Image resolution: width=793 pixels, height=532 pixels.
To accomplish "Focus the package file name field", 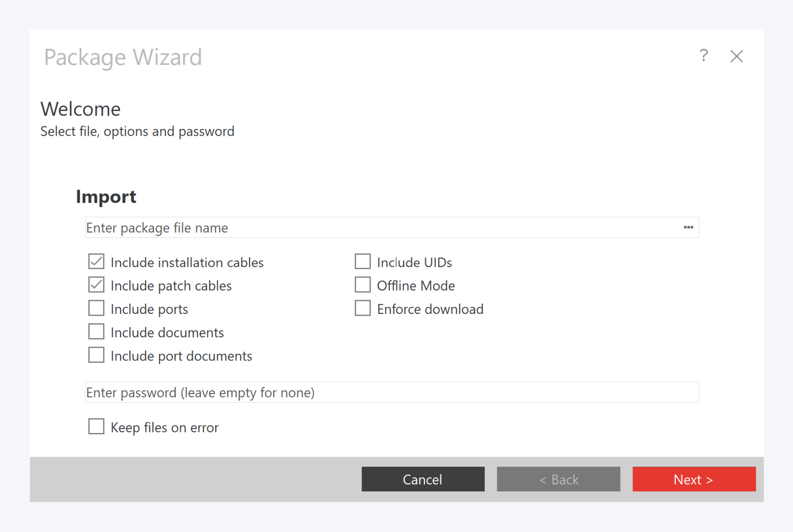I will (381, 227).
